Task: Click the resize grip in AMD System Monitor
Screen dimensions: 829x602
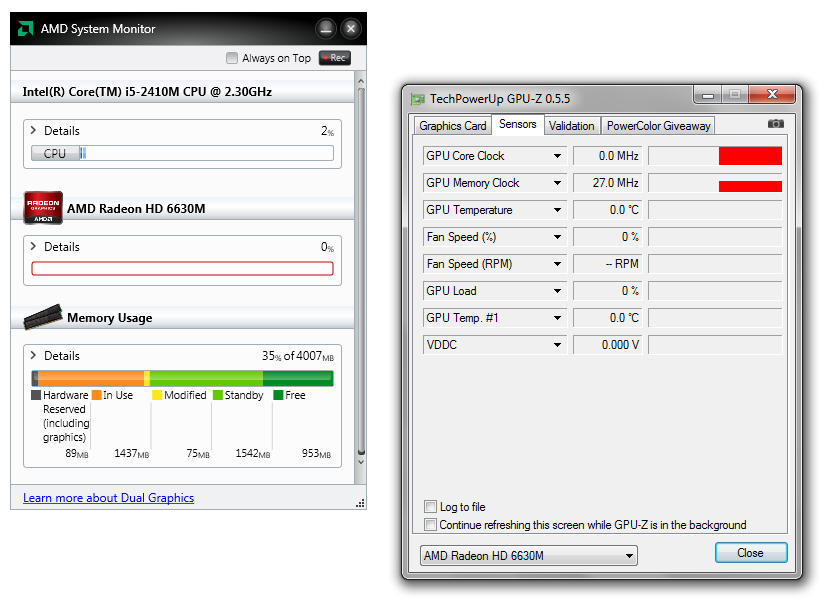Action: coord(361,504)
